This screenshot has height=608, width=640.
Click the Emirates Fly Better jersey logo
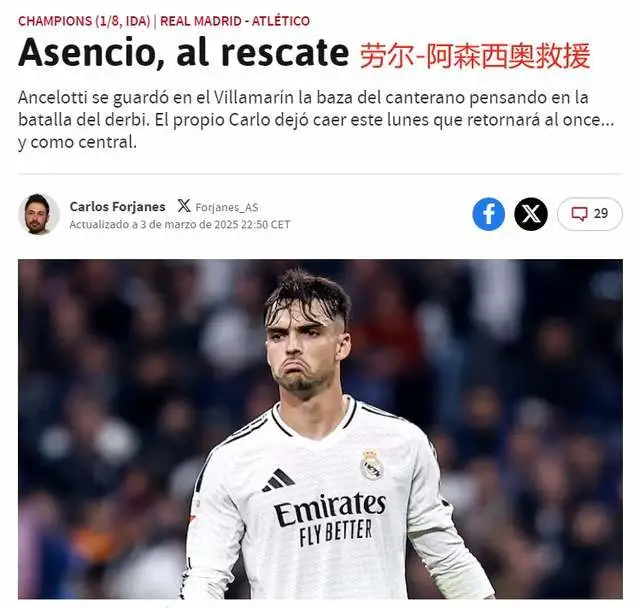point(330,518)
